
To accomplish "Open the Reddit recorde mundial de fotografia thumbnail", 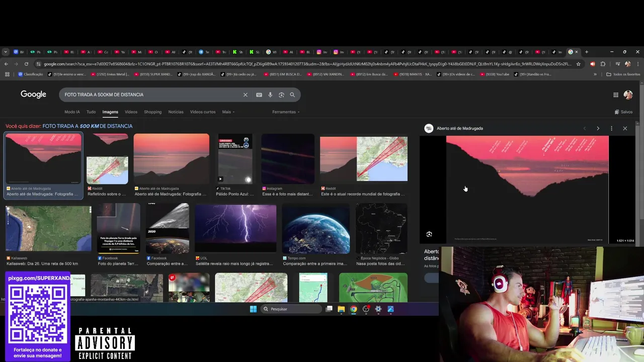I will tap(364, 159).
